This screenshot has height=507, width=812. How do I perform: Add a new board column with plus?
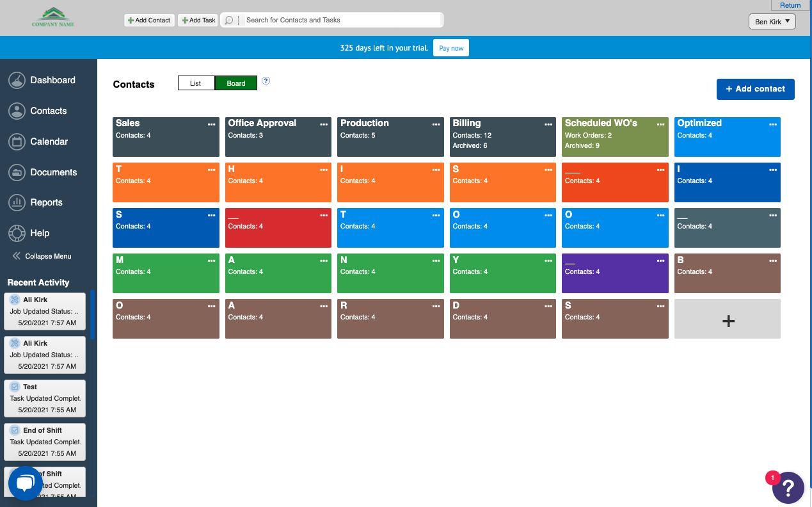(x=728, y=319)
